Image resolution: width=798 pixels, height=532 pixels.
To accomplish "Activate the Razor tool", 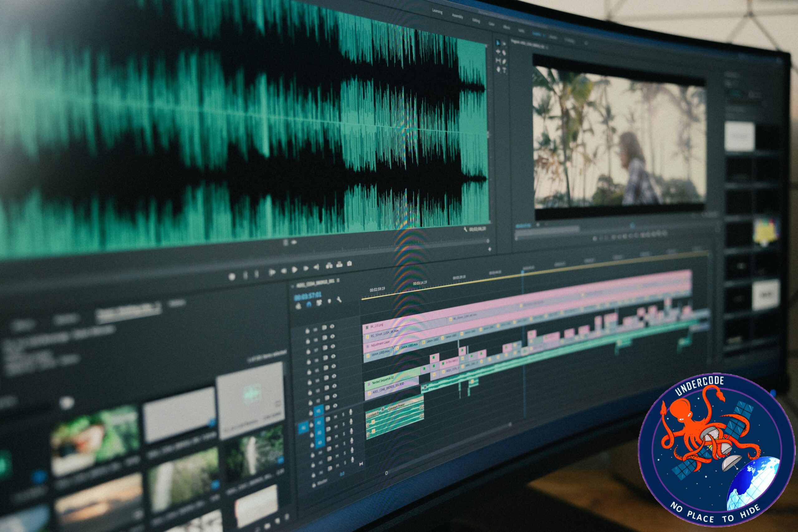I will coord(504,53).
